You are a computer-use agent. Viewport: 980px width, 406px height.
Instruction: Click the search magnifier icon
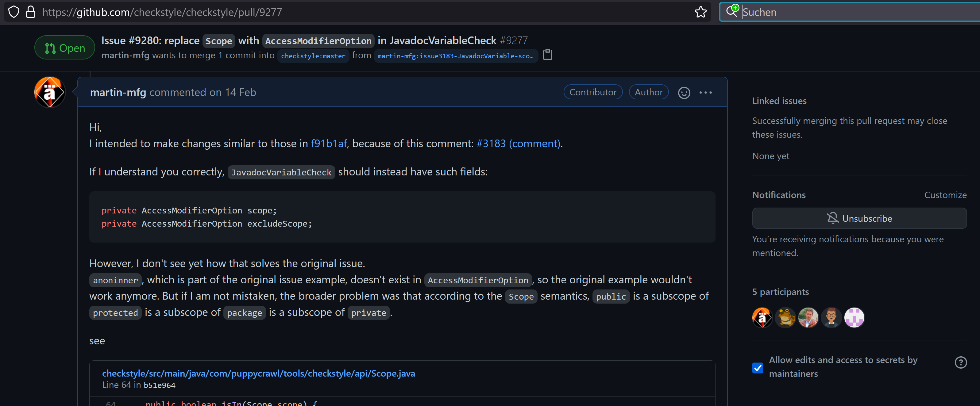pyautogui.click(x=731, y=11)
